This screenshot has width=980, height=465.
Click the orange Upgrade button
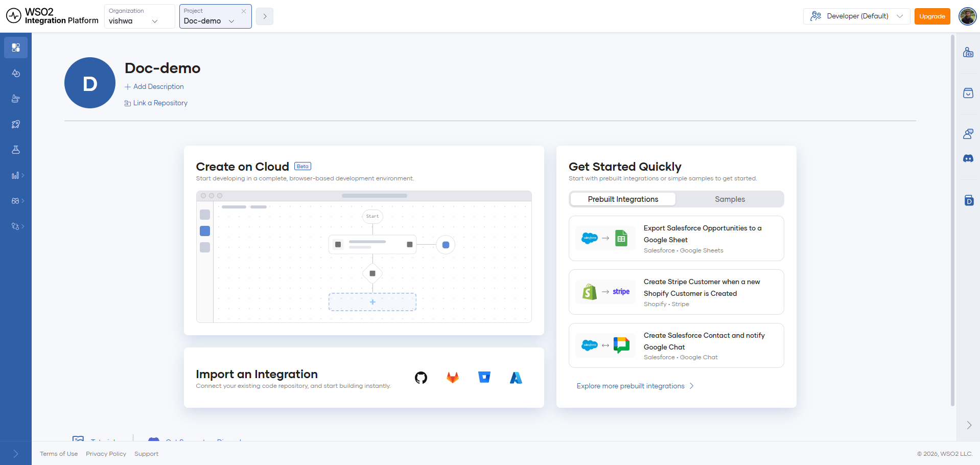pos(932,16)
